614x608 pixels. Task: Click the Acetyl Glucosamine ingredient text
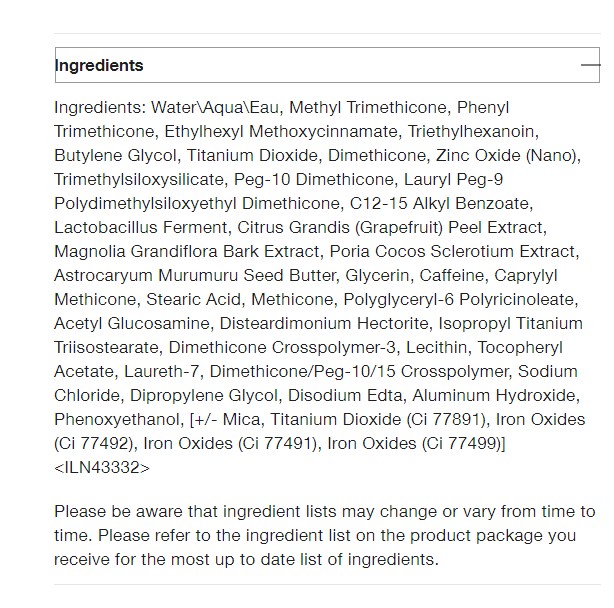(x=132, y=323)
